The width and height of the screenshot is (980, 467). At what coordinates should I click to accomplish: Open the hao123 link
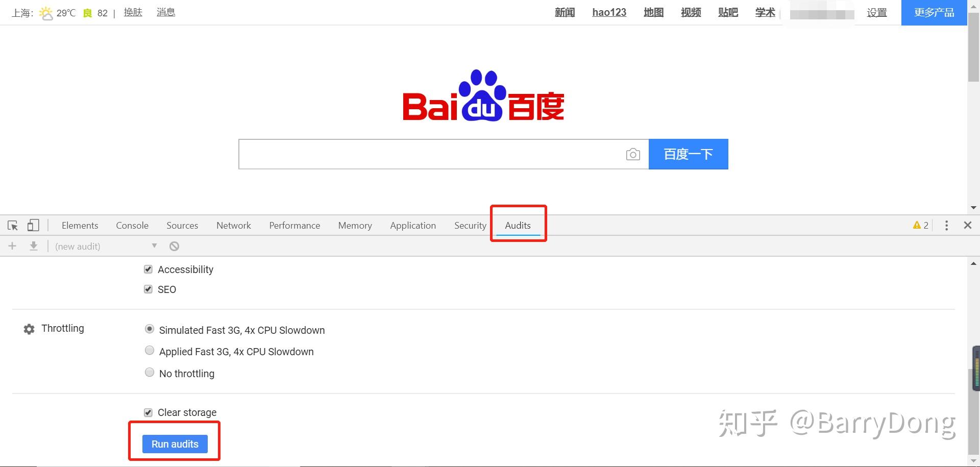click(x=609, y=12)
